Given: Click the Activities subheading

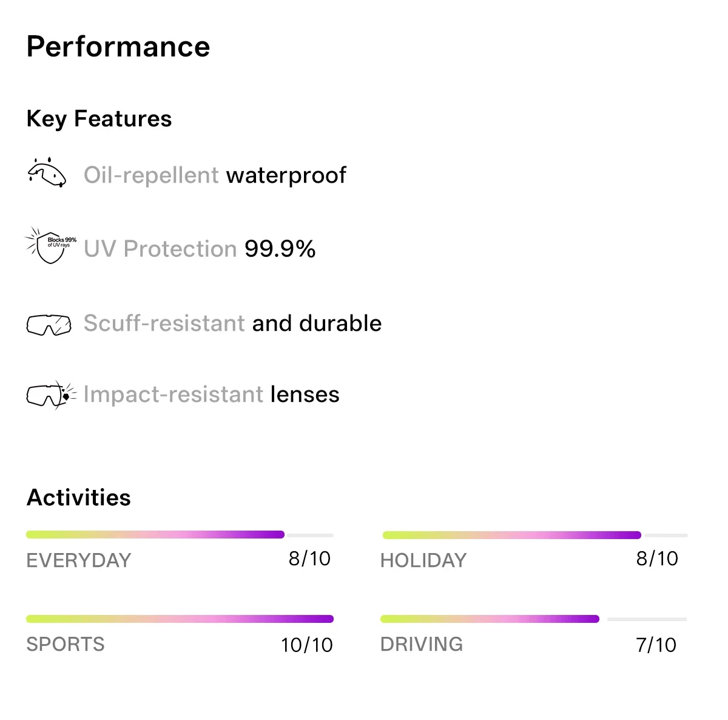Looking at the screenshot, I should 79,497.
